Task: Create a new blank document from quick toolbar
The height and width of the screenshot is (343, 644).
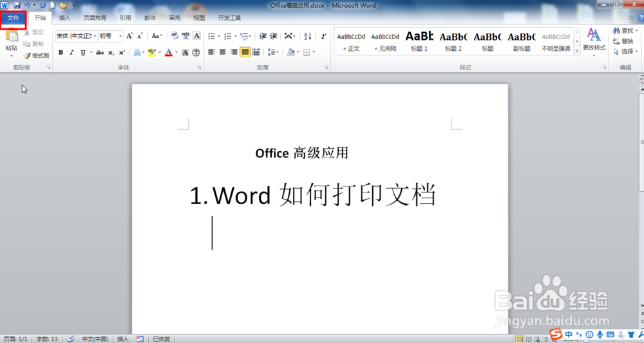Action: pyautogui.click(x=53, y=5)
